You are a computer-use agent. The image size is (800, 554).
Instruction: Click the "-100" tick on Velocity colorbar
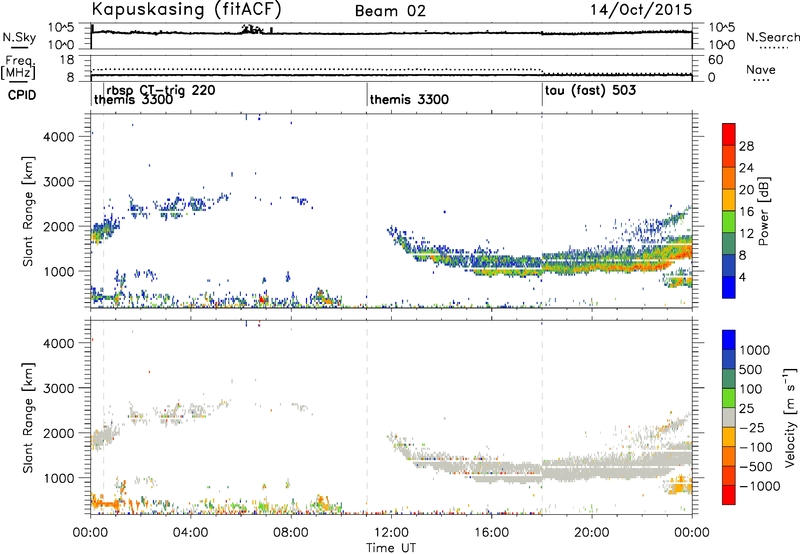756,447
